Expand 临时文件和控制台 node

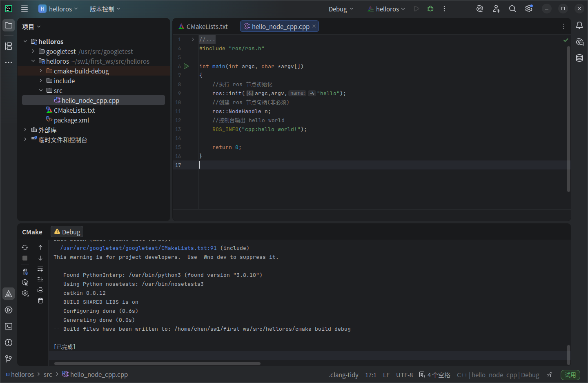pyautogui.click(x=25, y=139)
